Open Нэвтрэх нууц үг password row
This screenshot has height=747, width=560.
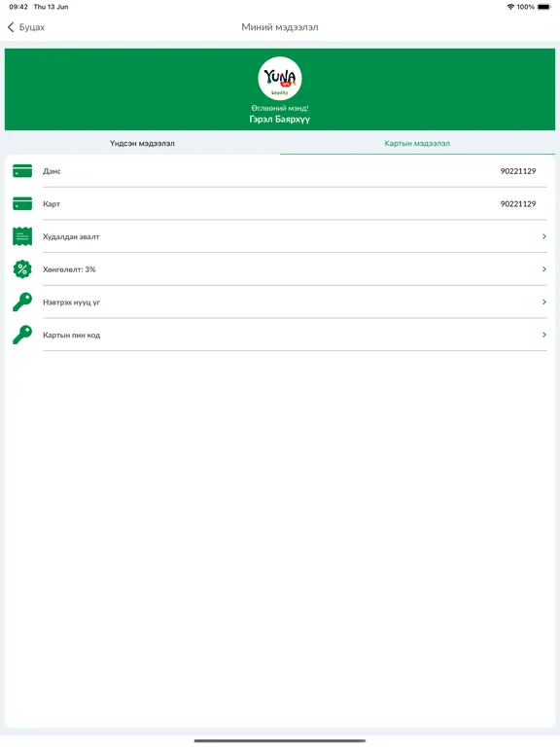[280, 302]
